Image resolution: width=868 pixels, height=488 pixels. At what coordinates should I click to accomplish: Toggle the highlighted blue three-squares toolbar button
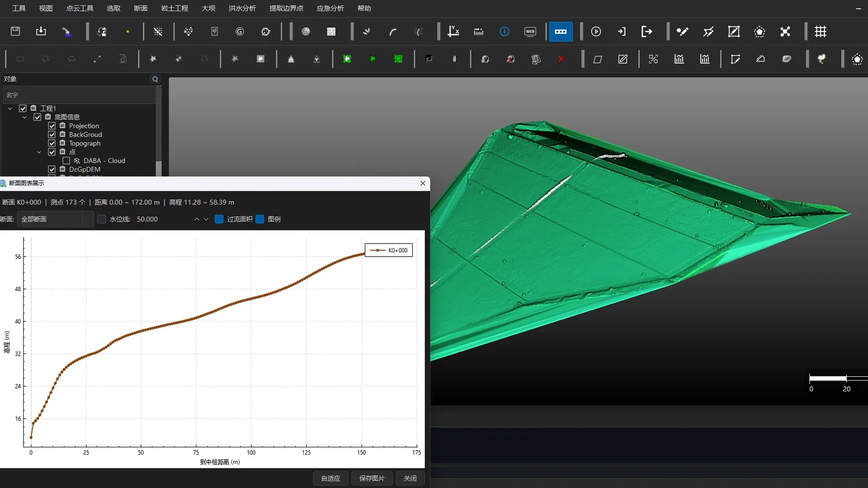561,31
